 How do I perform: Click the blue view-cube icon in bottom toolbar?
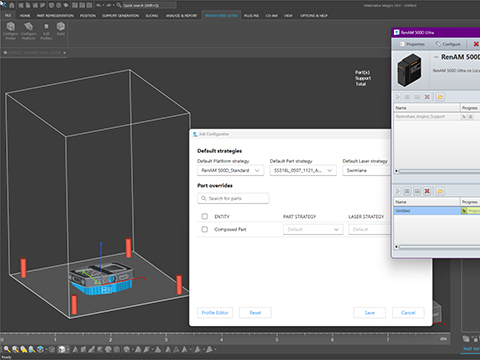(x=40, y=349)
